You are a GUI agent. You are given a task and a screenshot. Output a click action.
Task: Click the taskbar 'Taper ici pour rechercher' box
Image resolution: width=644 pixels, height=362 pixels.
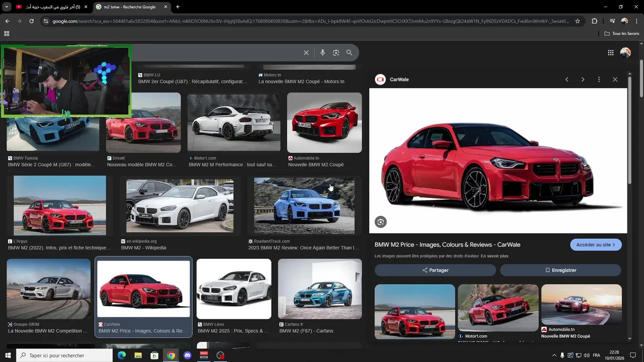64,355
